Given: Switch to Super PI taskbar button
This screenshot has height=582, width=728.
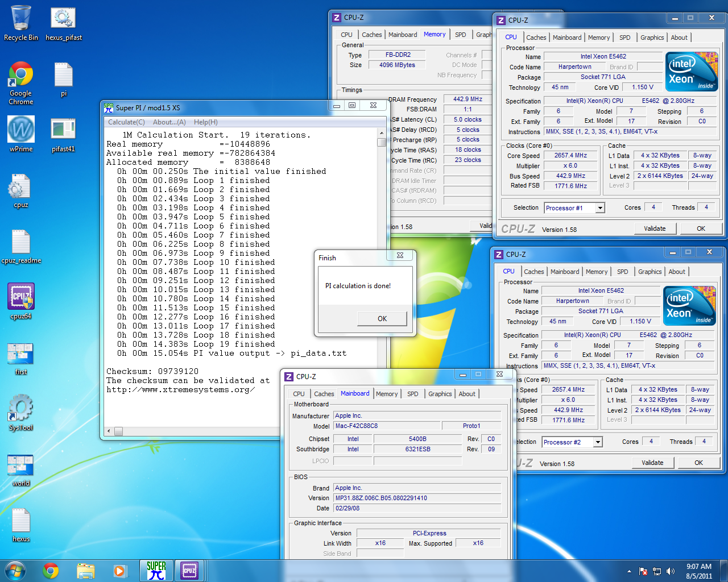Looking at the screenshot, I should point(156,571).
